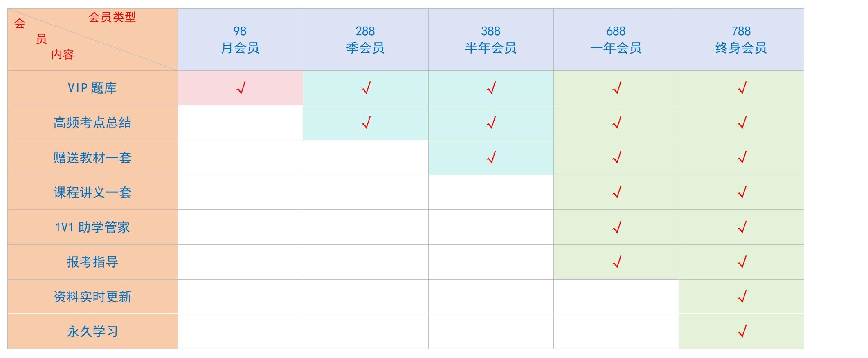Image resolution: width=868 pixels, height=358 pixels.
Task: Click the 赠送教材一套 checkmark under 半年会员
Action: (491, 157)
